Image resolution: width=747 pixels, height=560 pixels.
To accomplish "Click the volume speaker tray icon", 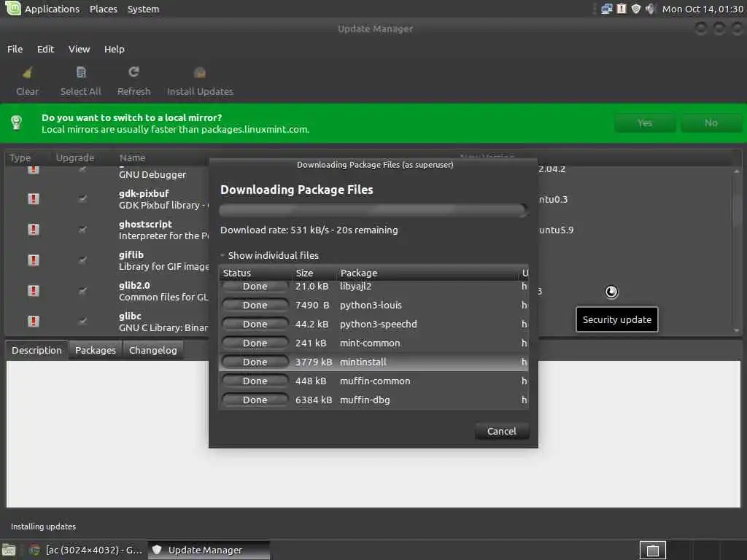I will 650,9.
